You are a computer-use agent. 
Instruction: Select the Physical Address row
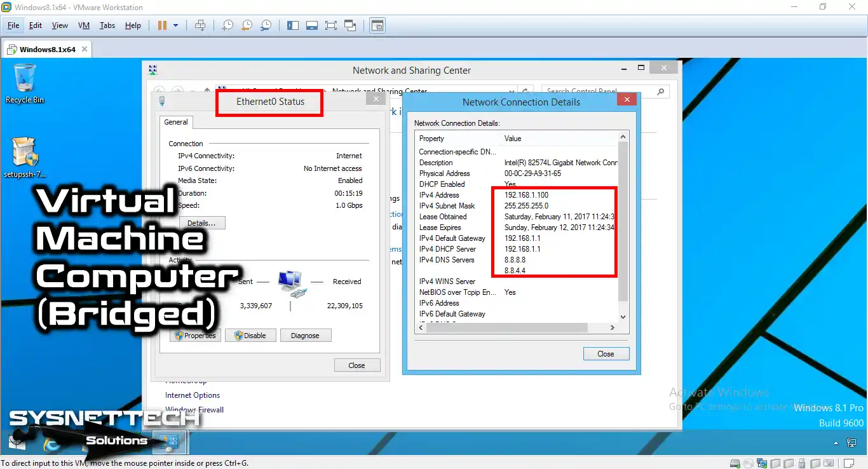517,173
